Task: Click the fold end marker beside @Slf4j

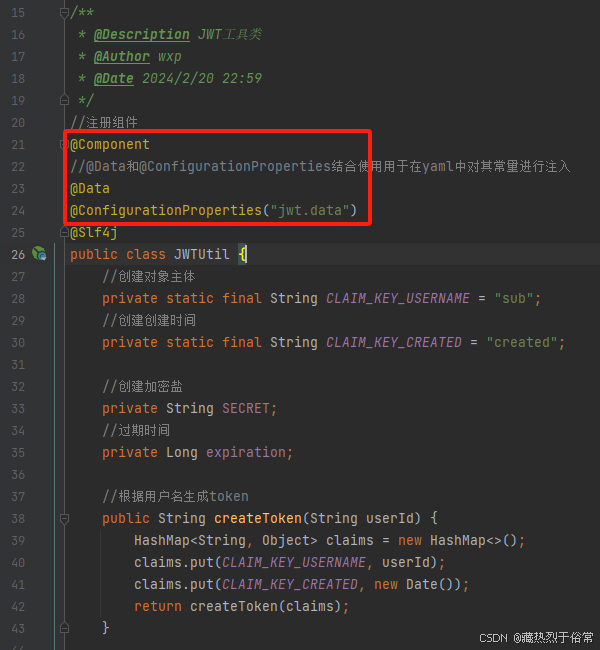Action: [x=64, y=232]
